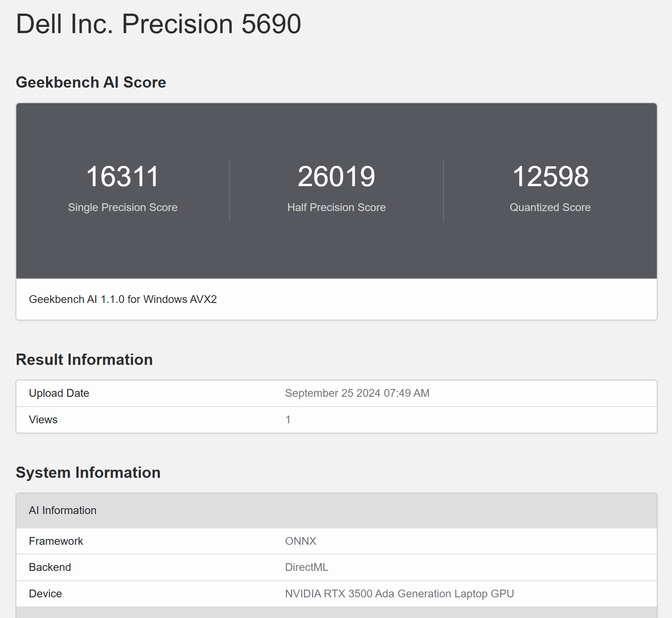Click the Views row label
Viewport: 672px width, 618px height.
click(43, 420)
